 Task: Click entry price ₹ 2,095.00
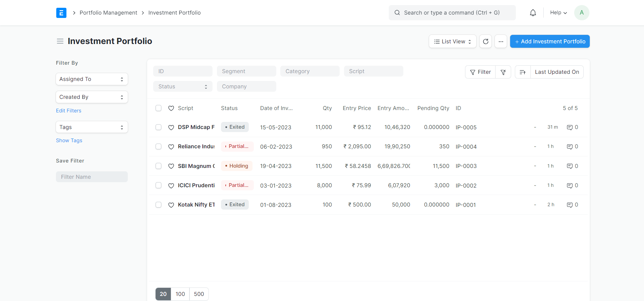[x=357, y=147]
